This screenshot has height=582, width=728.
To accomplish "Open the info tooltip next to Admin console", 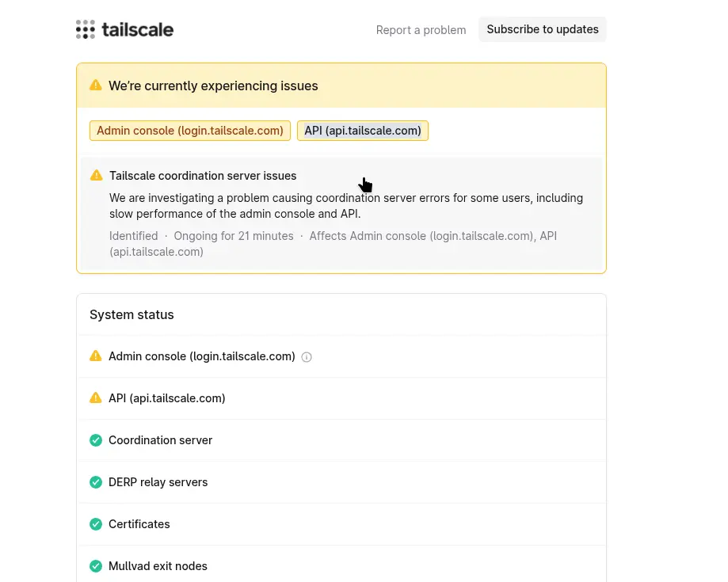I will [x=306, y=357].
